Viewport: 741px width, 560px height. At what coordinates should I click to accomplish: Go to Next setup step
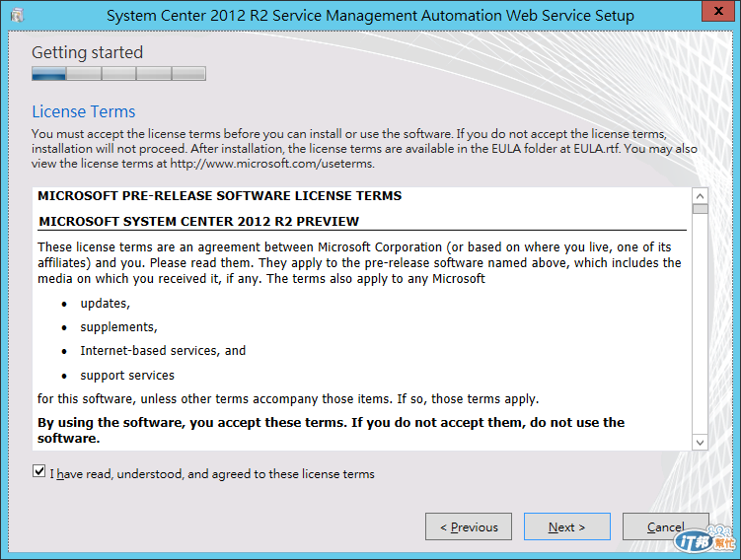pyautogui.click(x=567, y=526)
